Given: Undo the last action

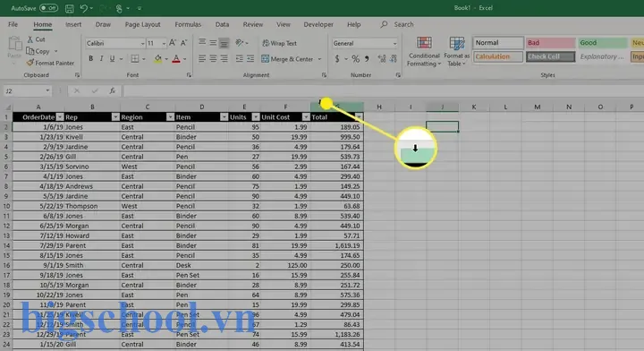Looking at the screenshot, I should point(84,8).
